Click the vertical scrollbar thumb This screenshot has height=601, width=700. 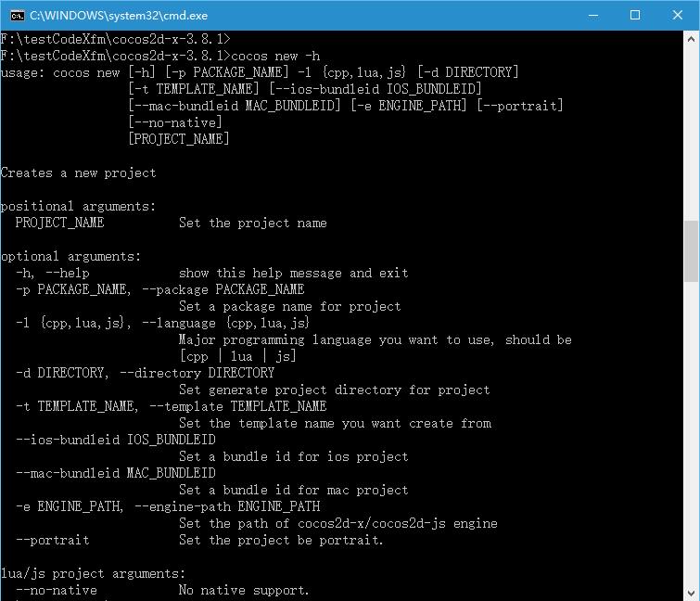(x=691, y=251)
